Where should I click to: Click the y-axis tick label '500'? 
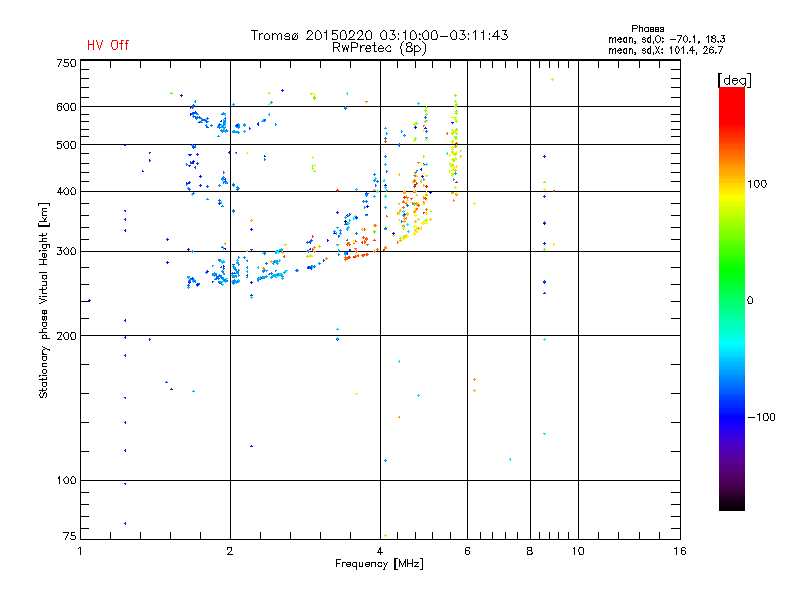66,145
